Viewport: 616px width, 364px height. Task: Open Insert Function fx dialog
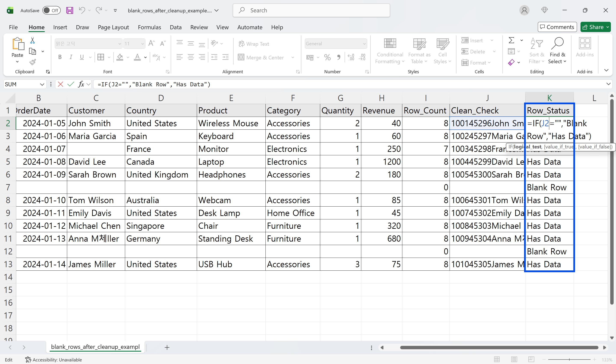point(81,84)
